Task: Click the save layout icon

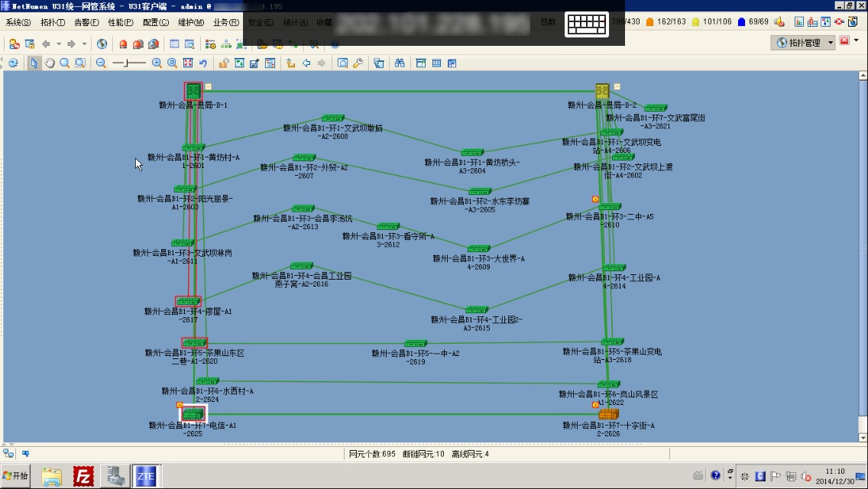Action: (254, 63)
